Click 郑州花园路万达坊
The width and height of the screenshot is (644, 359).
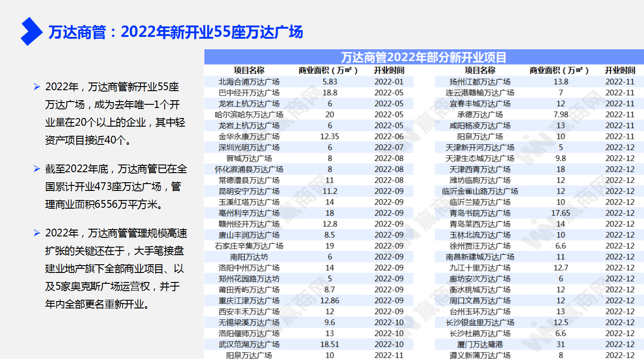[249, 279]
